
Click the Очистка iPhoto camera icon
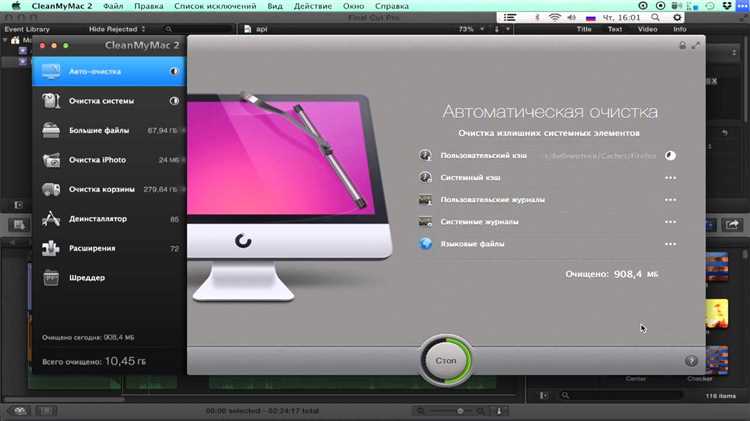coord(51,160)
